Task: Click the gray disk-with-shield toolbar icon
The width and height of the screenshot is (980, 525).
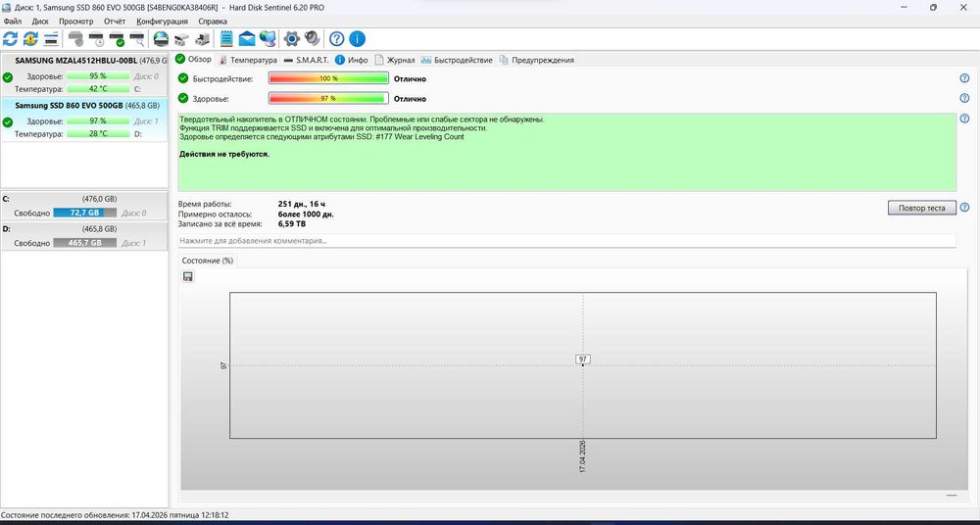Action: (x=75, y=39)
